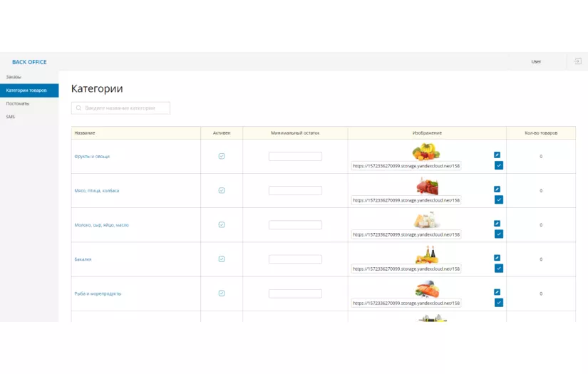Uncheck Активен for Мясо, птица, колбаса
This screenshot has height=374, width=588.
pos(222,190)
